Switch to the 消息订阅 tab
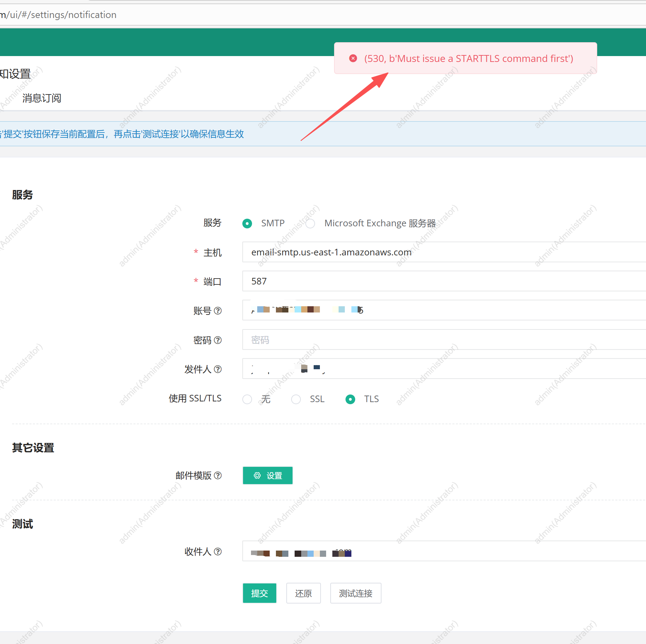This screenshot has width=646, height=644. (x=42, y=98)
